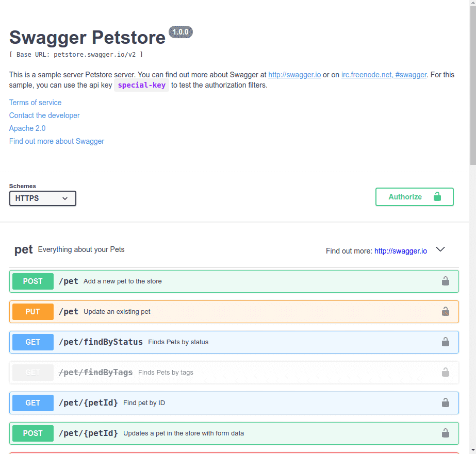Image resolution: width=476 pixels, height=454 pixels.
Task: Click the lock icon on POST /pet row
Action: 445,281
